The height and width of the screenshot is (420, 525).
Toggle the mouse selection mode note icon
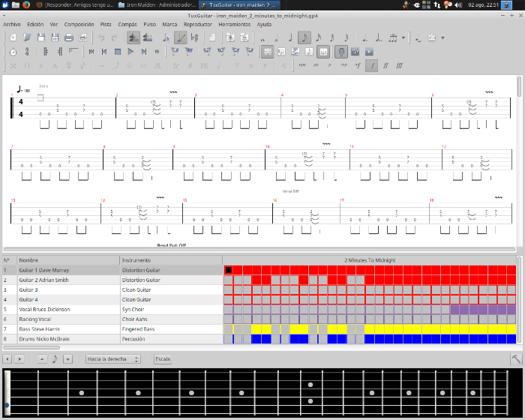[x=166, y=37]
